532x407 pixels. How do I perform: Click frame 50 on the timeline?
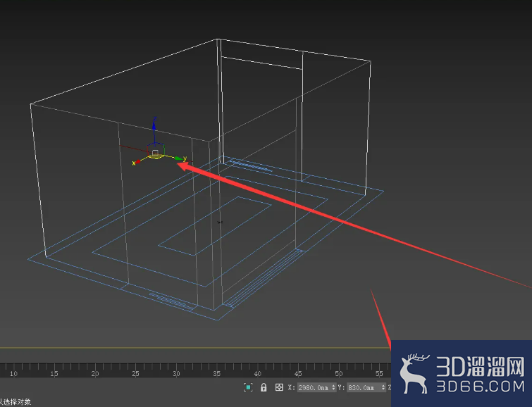pos(339,373)
